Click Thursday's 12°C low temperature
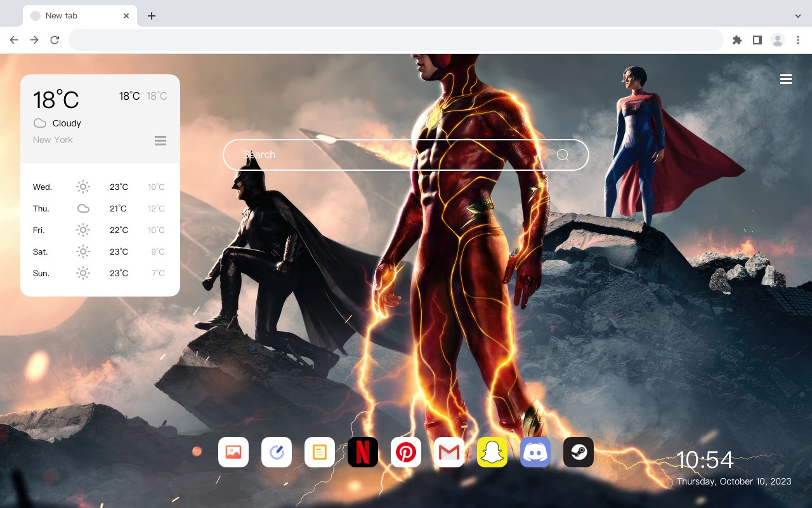Image resolution: width=812 pixels, height=508 pixels. 156,208
